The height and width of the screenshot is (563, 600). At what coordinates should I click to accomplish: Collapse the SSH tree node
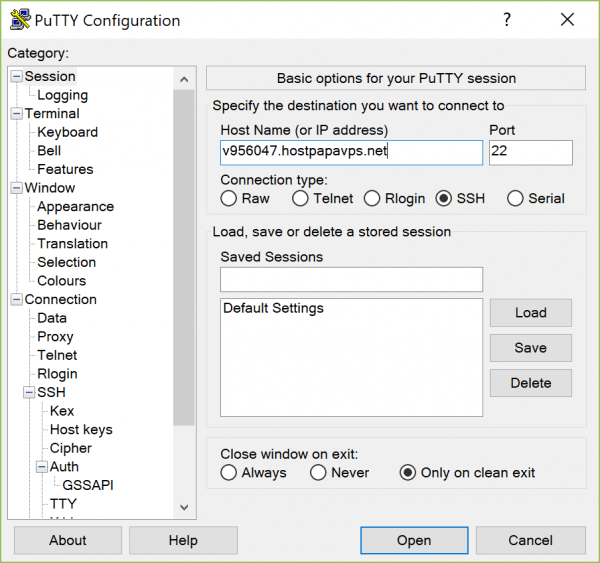29,392
